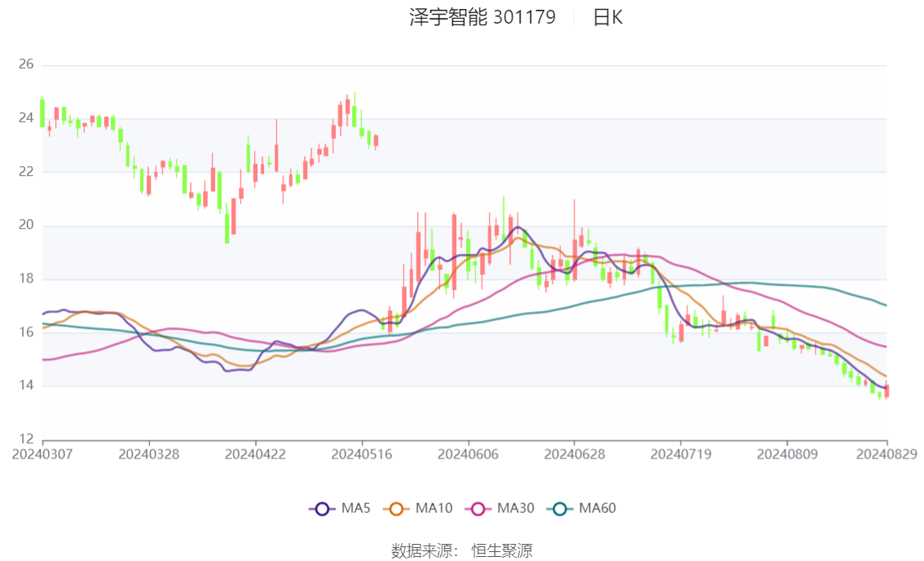Click the pink MA30 legend circle marker
Screen dimensions: 924x561
coord(478,509)
